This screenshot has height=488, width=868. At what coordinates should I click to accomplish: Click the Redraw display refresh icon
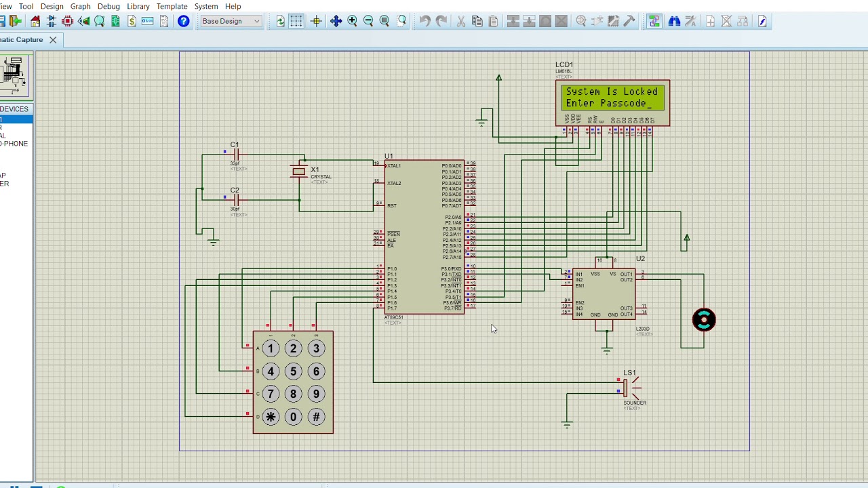(281, 21)
